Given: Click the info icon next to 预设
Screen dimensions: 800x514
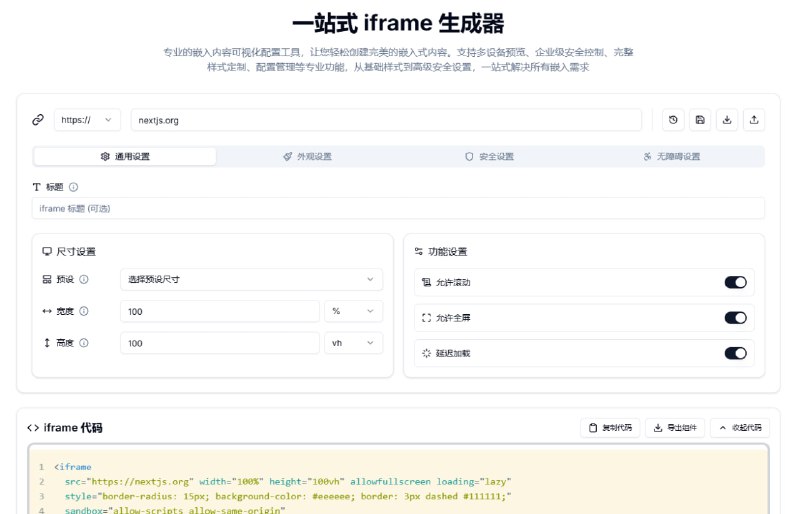Looking at the screenshot, I should (x=84, y=280).
